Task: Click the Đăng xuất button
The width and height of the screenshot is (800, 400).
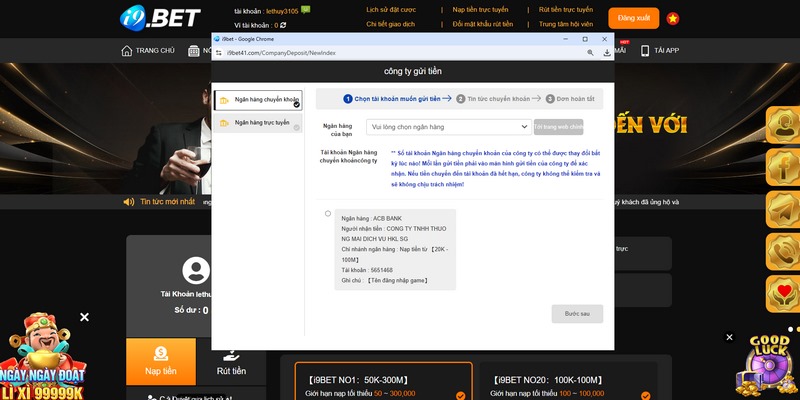Action: pos(634,18)
